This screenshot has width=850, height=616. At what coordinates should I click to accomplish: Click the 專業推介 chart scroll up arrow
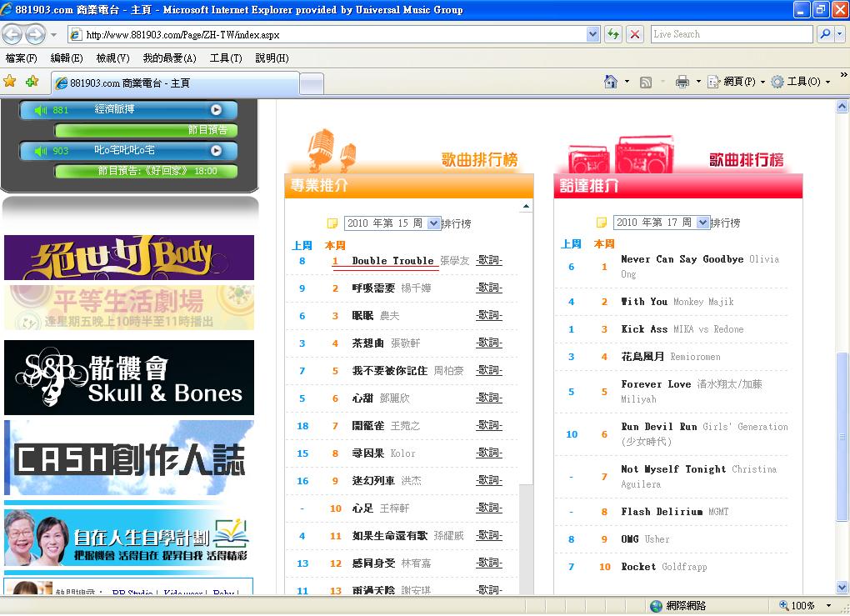point(526,206)
